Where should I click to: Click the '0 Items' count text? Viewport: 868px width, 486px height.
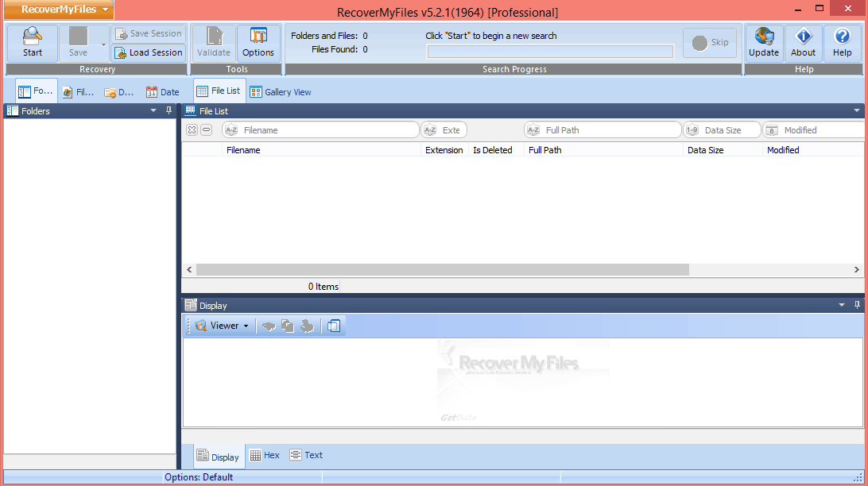click(324, 287)
